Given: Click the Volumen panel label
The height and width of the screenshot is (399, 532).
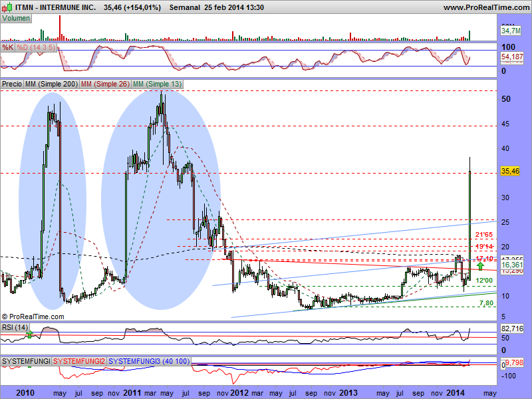Looking at the screenshot, I should pos(16,19).
